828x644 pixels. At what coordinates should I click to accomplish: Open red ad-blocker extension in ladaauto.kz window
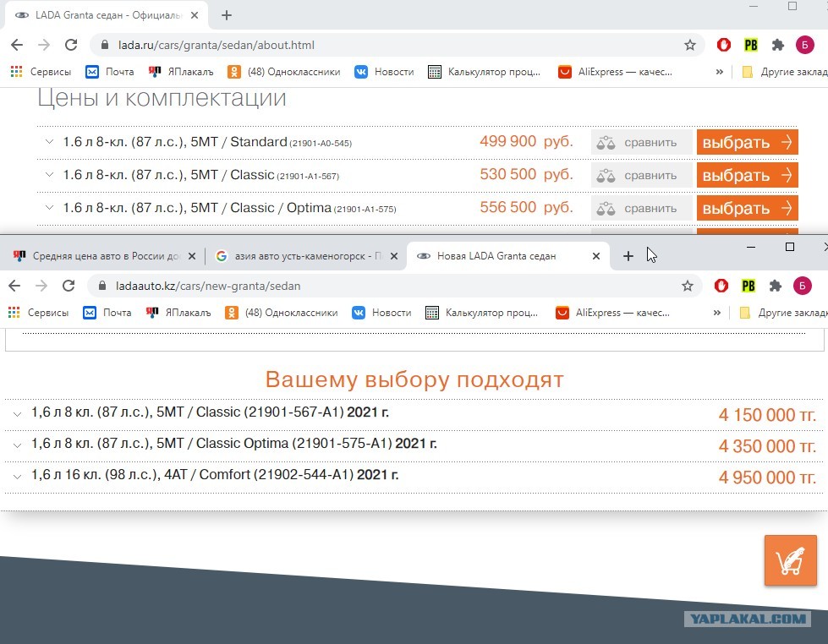(x=721, y=286)
